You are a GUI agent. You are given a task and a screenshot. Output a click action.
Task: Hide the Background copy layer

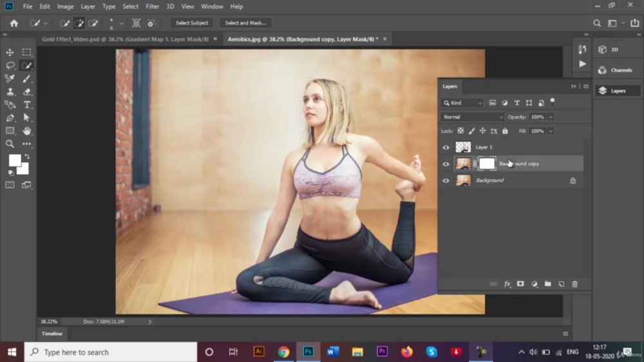446,164
